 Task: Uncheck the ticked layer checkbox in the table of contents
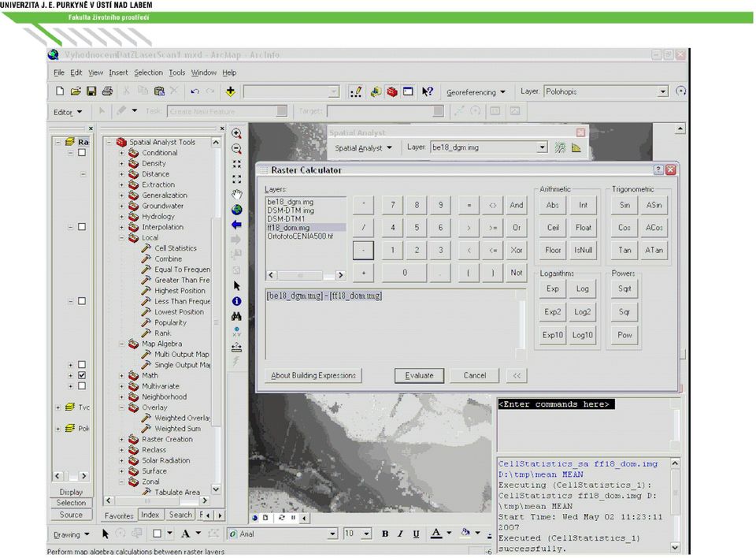tap(82, 375)
